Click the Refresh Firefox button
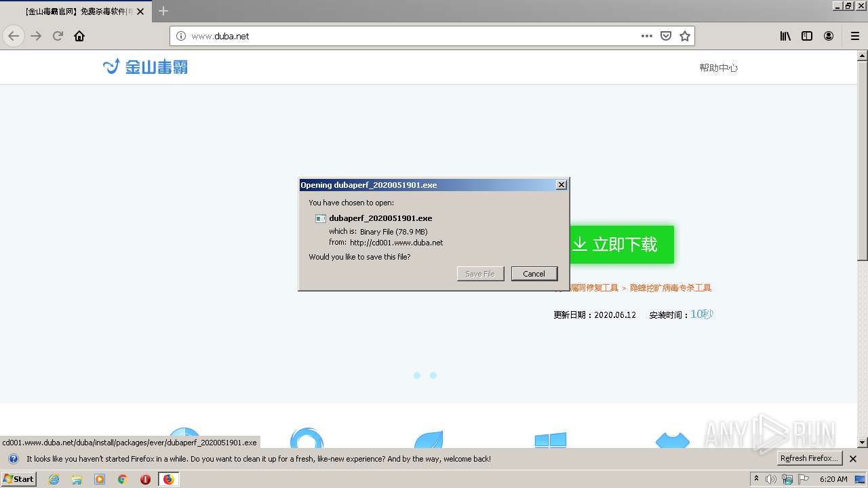 tap(810, 458)
